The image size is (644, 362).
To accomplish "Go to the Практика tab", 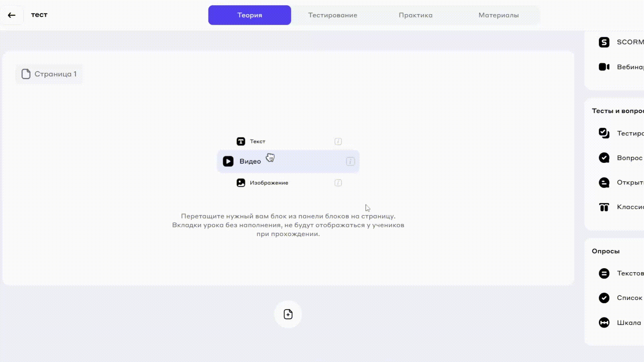I will click(415, 15).
